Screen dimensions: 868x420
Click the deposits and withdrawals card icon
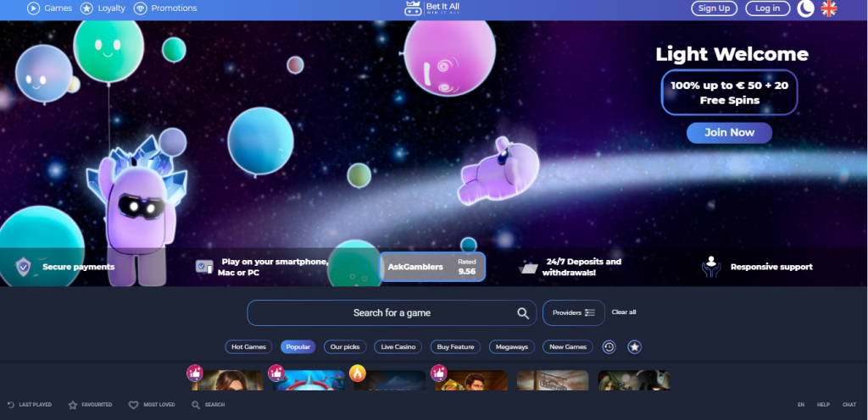click(x=528, y=268)
